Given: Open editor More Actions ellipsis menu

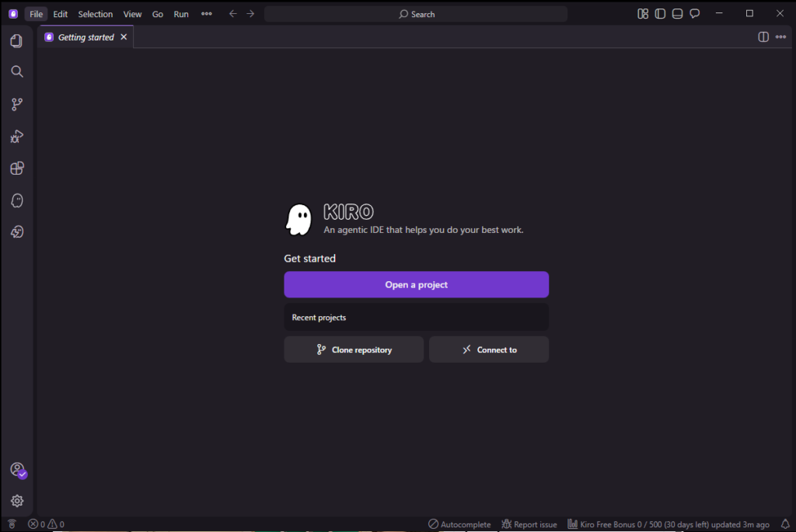Looking at the screenshot, I should coord(780,37).
